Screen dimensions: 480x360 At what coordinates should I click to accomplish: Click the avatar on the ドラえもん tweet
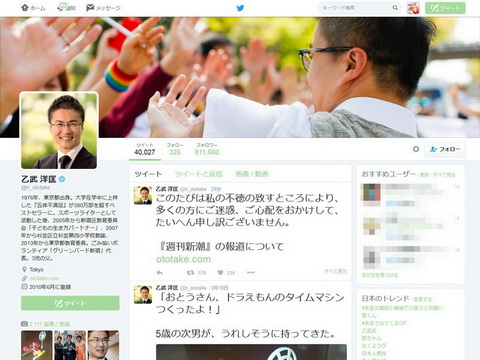[x=143, y=295]
